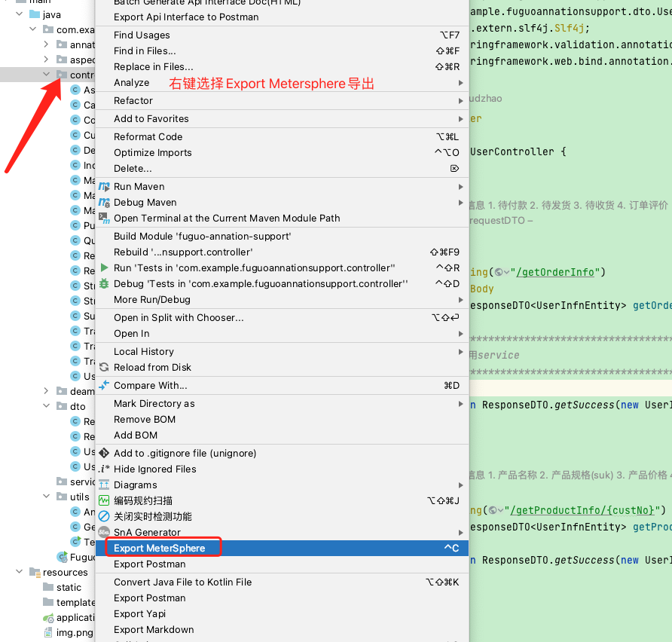
Task: Choose Replace in Files... option
Action: 282,67
